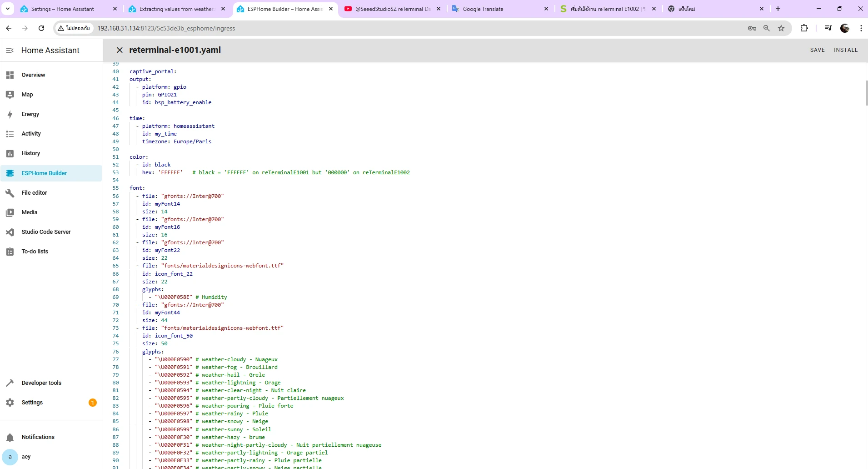Image resolution: width=868 pixels, height=469 pixels.
Task: Open Developer tools in sidebar
Action: 41,383
